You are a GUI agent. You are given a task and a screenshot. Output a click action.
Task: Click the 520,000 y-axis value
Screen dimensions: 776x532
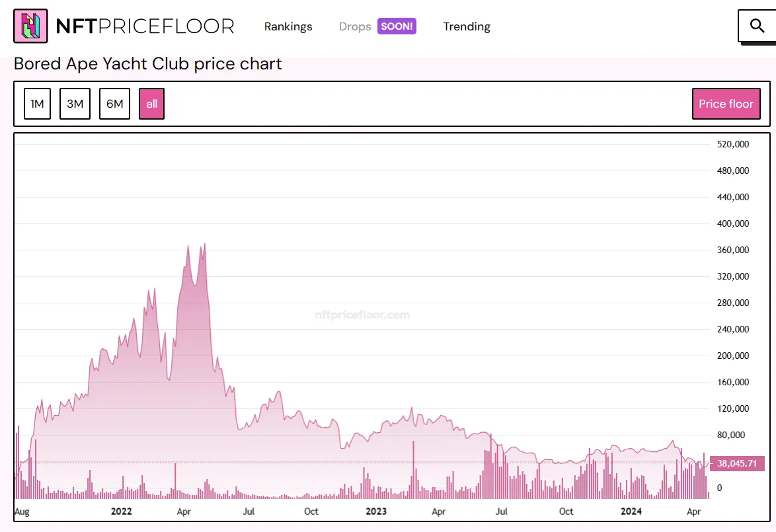[x=732, y=144]
